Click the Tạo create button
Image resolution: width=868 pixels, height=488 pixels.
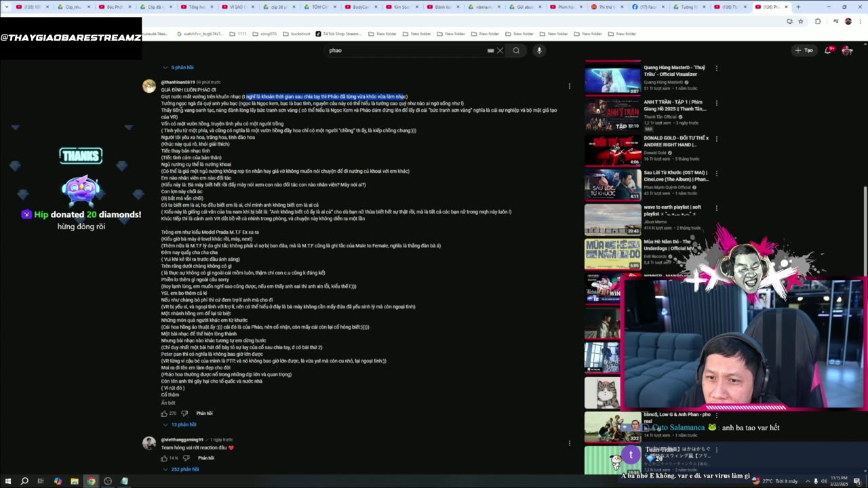(x=804, y=50)
